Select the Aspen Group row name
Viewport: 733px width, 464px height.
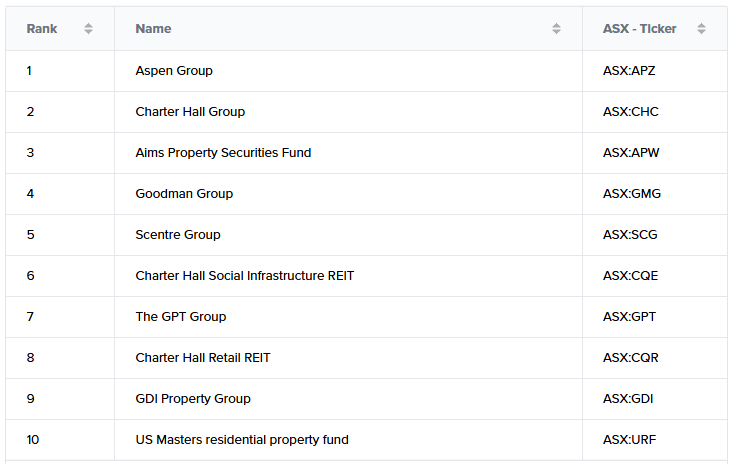(174, 71)
